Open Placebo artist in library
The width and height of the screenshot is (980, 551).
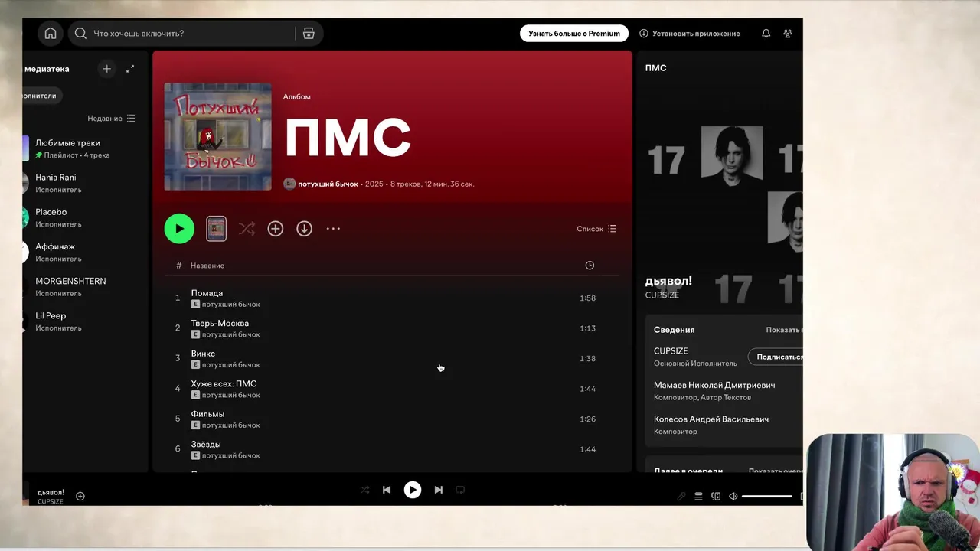coord(84,217)
